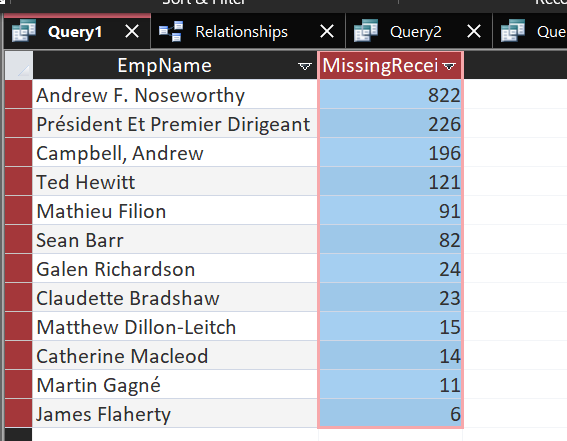Open the MissingRecei column filter dropdown
567x441 pixels.
tap(449, 67)
